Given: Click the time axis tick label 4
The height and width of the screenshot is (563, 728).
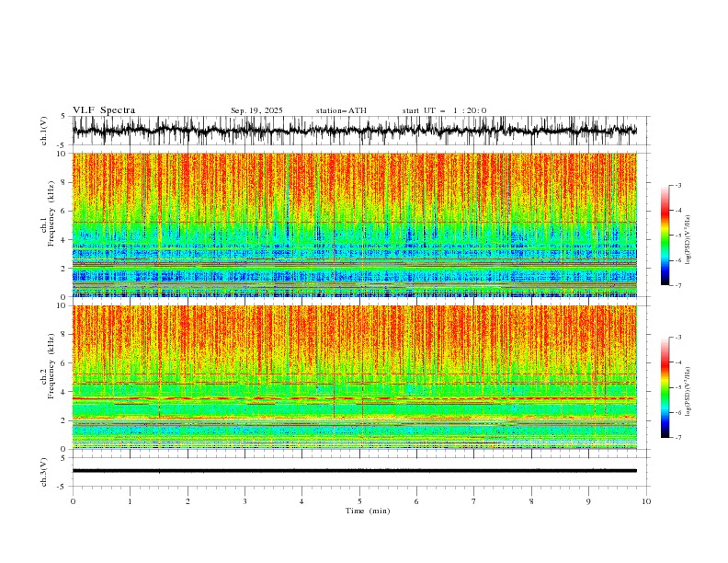Looking at the screenshot, I should point(301,501).
